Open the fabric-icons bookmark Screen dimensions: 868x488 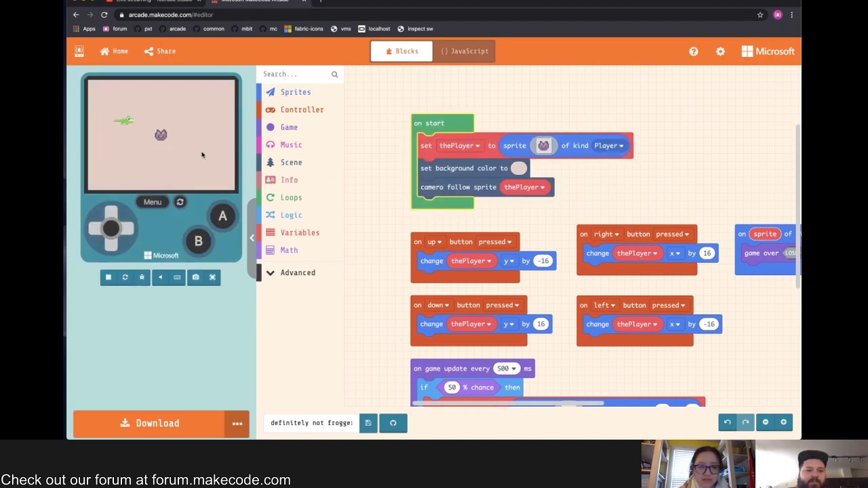tap(304, 29)
